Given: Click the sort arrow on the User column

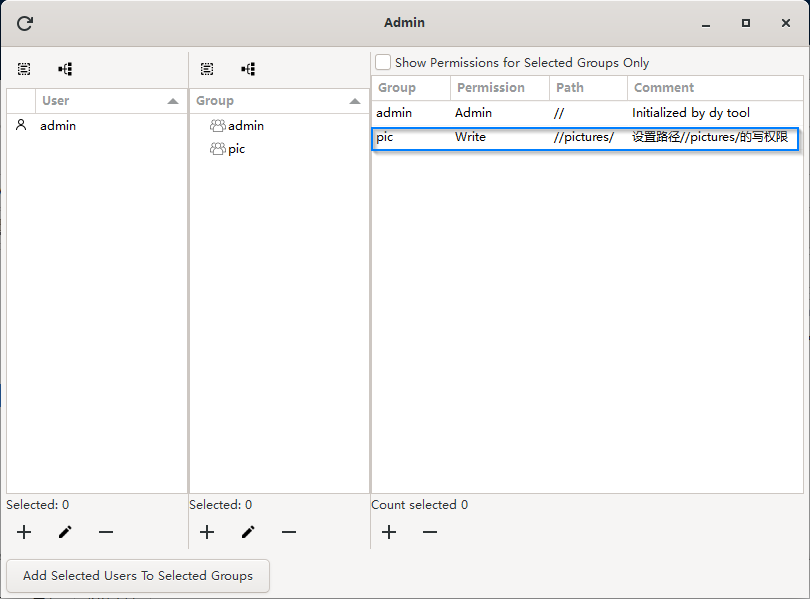Looking at the screenshot, I should click(x=173, y=100).
